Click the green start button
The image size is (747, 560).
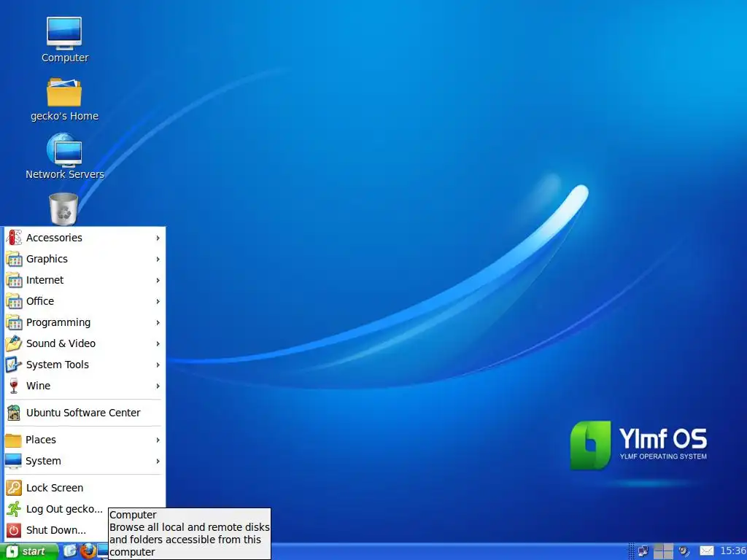tap(28, 551)
